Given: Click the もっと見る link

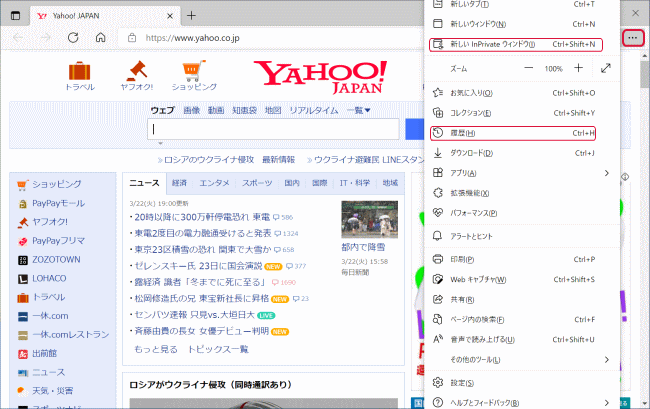Looking at the screenshot, I should click(x=156, y=349).
